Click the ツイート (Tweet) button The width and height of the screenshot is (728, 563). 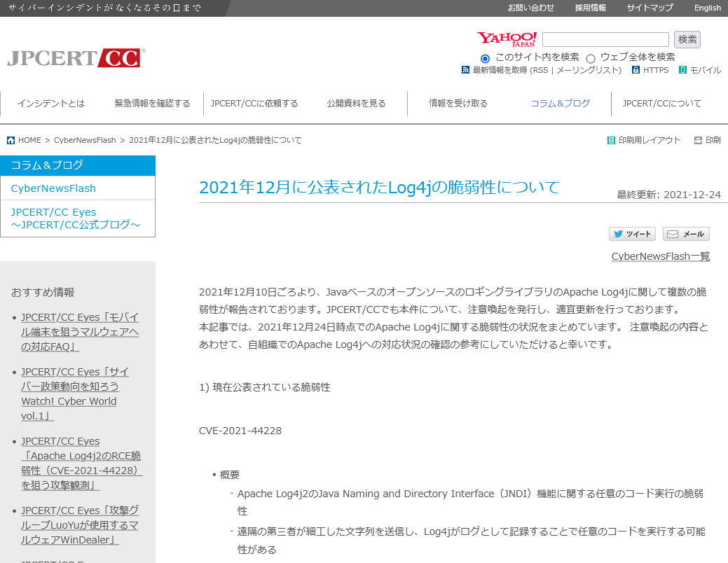tap(631, 234)
